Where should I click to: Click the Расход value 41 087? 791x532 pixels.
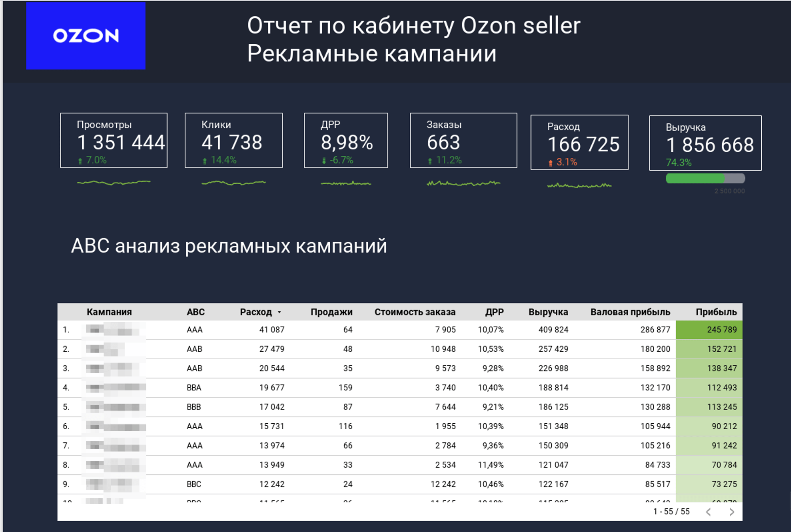click(x=272, y=330)
